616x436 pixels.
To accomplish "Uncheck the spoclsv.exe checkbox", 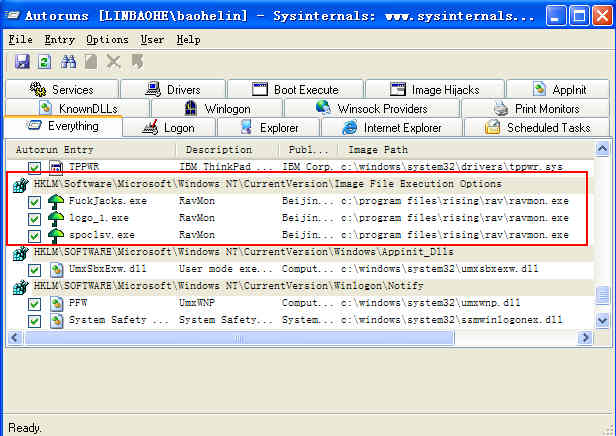I will [35, 236].
